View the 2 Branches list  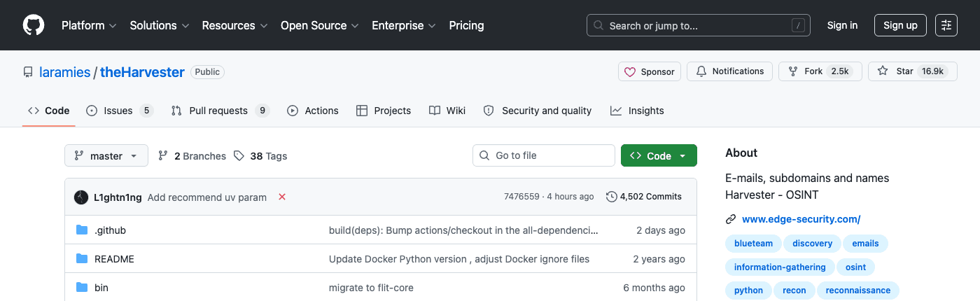tap(192, 156)
